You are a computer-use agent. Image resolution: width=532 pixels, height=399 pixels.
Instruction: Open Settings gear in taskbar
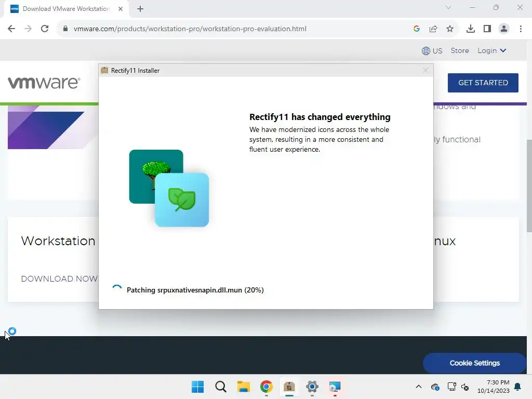point(312,387)
